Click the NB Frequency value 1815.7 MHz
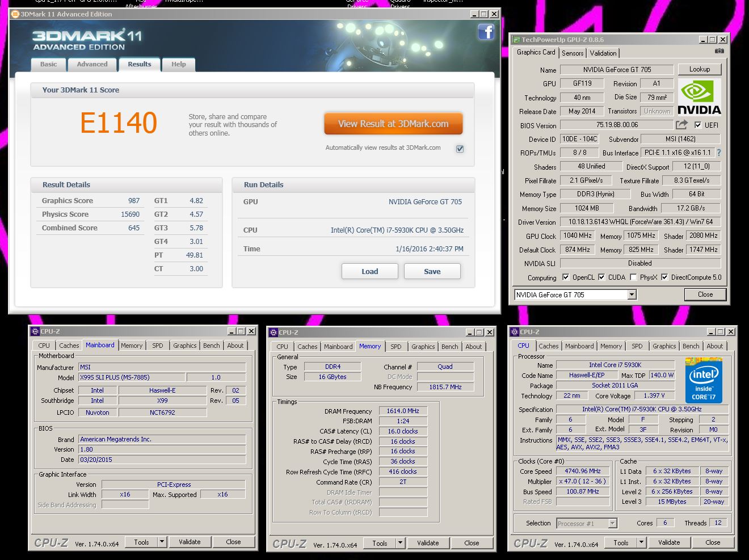The image size is (749, 560). (445, 387)
